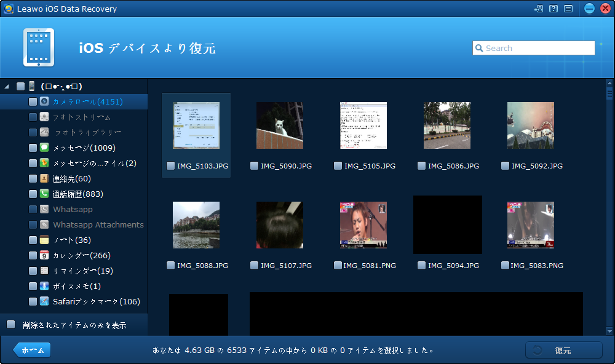
Task: Click the green call history phone icon
Action: coord(44,194)
